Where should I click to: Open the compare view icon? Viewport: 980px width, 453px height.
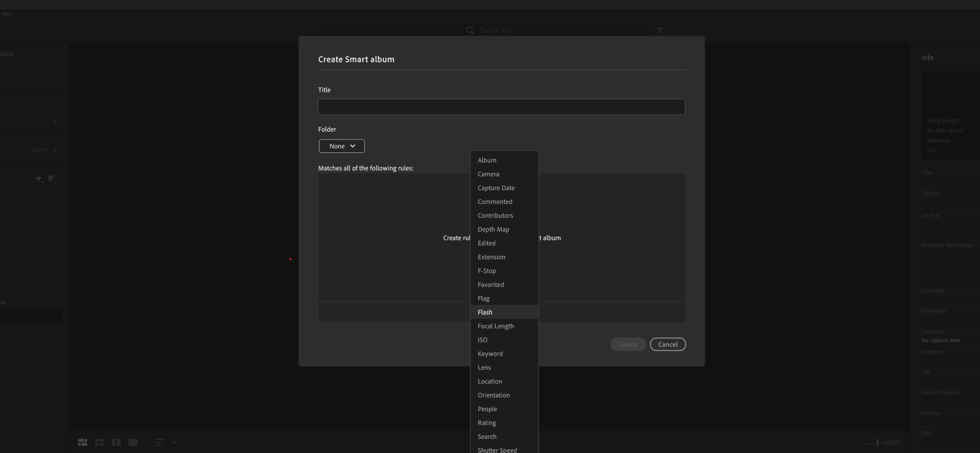[116, 442]
